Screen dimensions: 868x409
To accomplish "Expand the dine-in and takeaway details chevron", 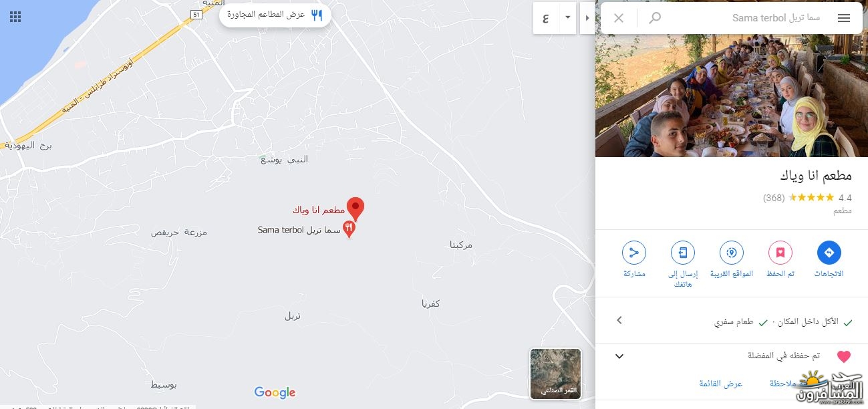I will coord(619,320).
